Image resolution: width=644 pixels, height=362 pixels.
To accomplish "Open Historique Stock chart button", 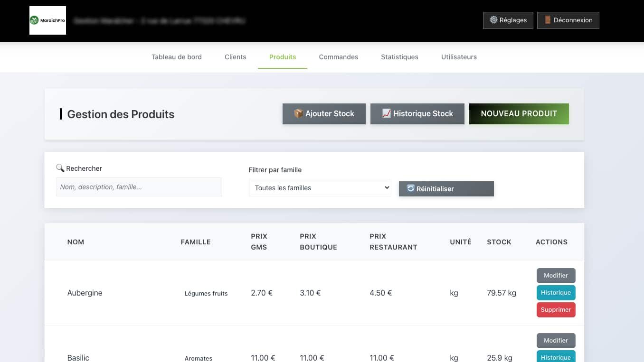I will tap(417, 114).
